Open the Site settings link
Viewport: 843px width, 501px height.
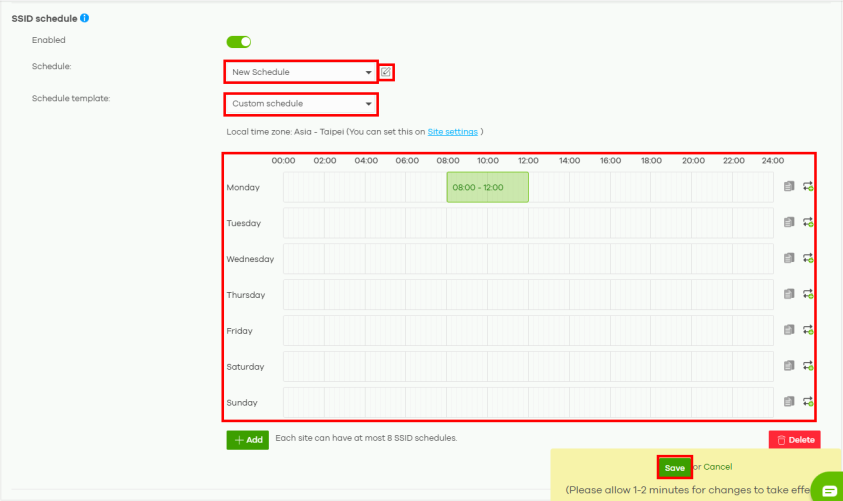click(x=452, y=131)
